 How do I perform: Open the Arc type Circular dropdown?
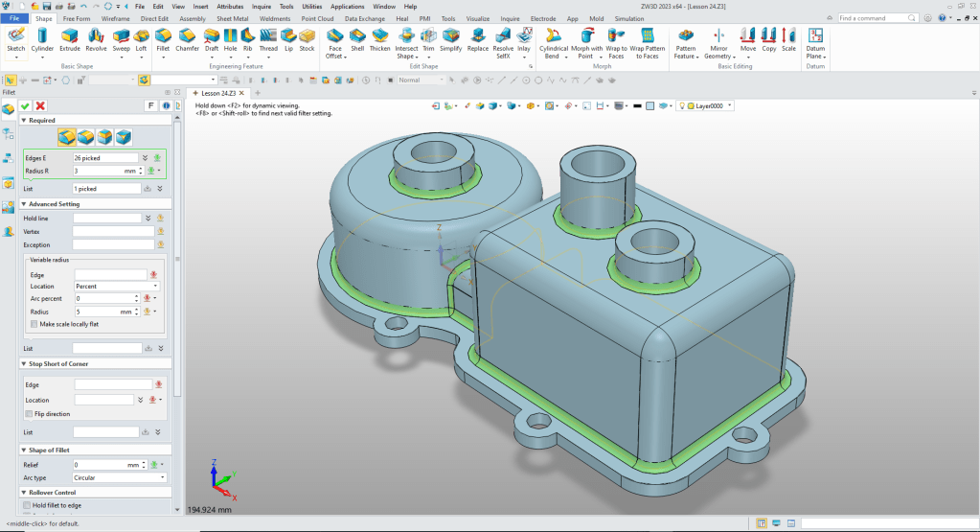click(x=119, y=476)
